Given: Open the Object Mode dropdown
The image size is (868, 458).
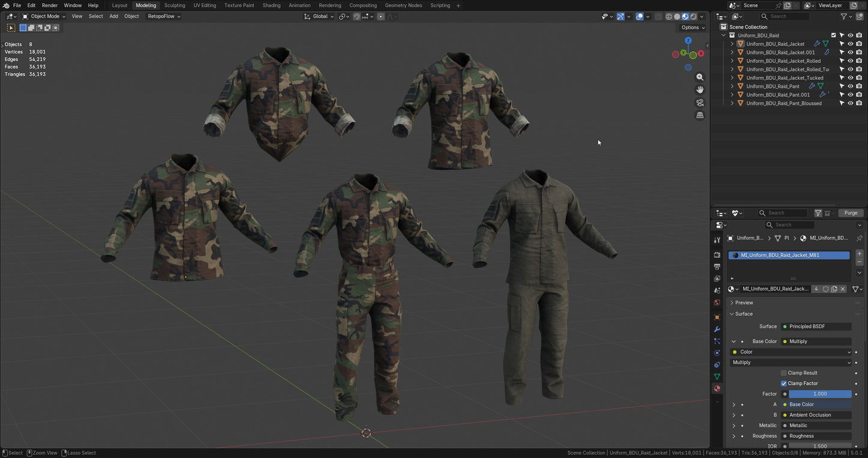Looking at the screenshot, I should pos(44,16).
